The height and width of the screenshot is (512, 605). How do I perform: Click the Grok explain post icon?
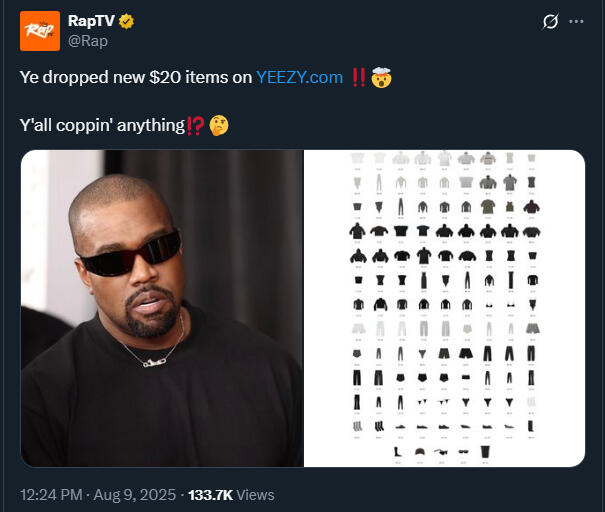(549, 22)
